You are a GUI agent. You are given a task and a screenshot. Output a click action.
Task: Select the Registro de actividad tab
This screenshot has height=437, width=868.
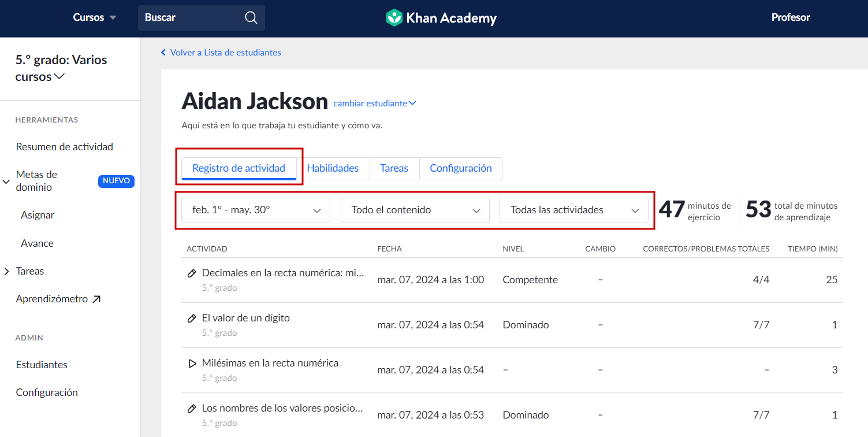(239, 168)
